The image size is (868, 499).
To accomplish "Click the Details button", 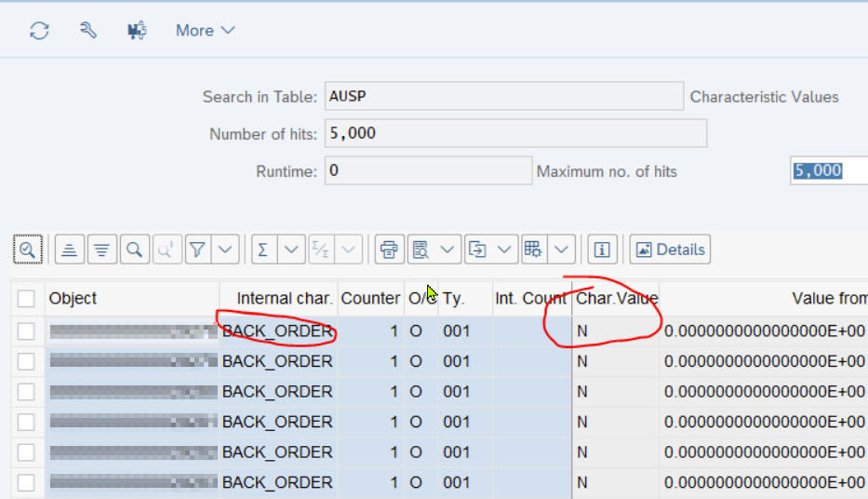I will pyautogui.click(x=670, y=249).
